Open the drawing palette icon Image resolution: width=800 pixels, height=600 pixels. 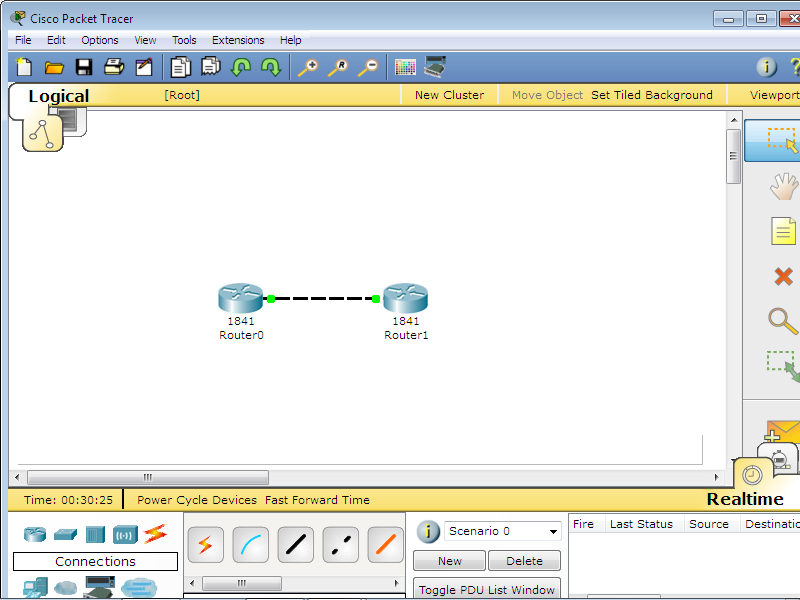[x=405, y=67]
